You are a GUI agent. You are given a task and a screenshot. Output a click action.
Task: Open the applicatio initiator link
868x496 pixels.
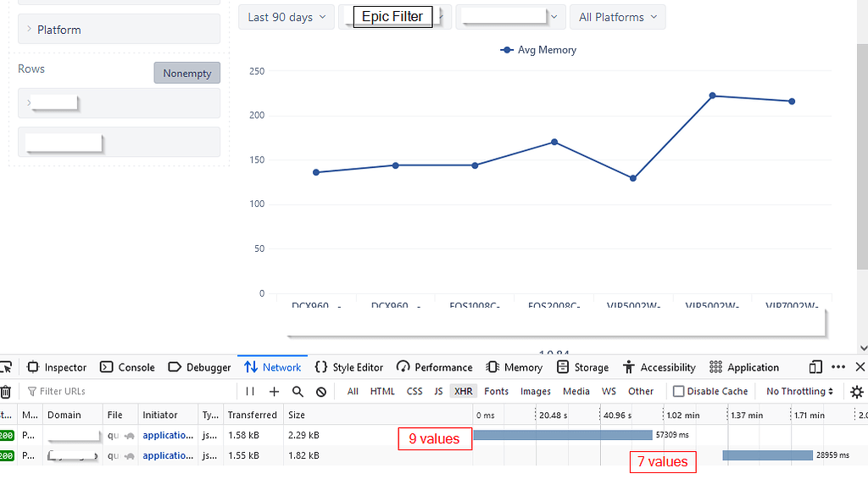167,435
